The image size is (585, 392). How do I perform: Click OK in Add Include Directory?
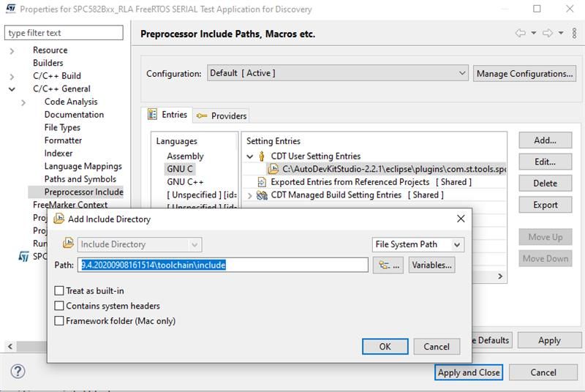tap(385, 347)
